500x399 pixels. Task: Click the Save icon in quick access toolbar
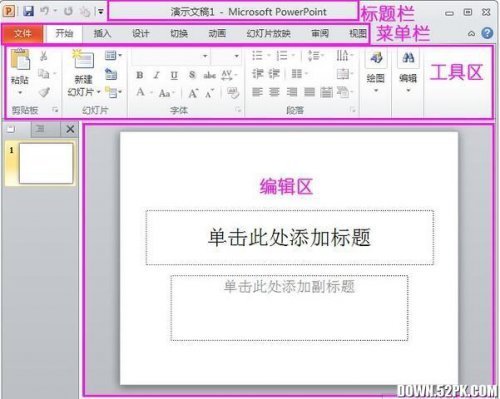[29, 11]
